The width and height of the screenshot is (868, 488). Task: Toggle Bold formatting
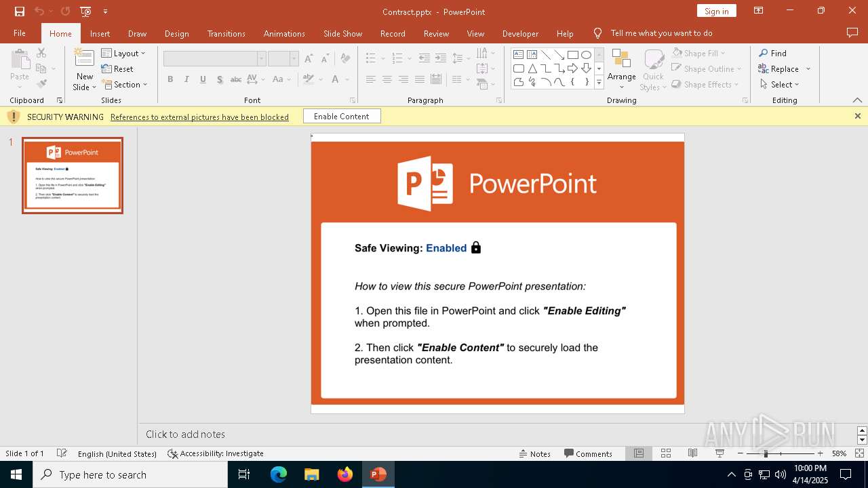[170, 79]
